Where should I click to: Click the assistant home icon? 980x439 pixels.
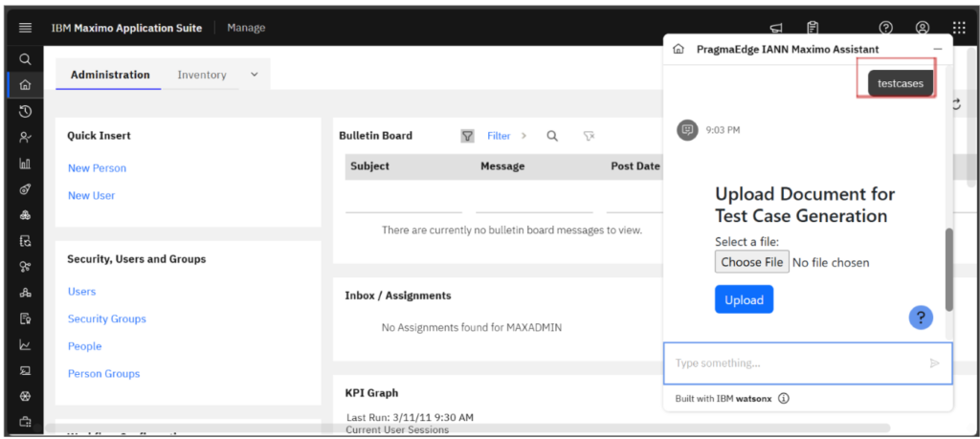click(679, 50)
